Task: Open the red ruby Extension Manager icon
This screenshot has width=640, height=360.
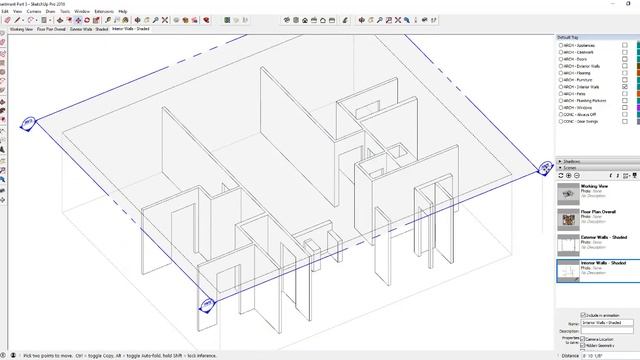Action: [206, 20]
